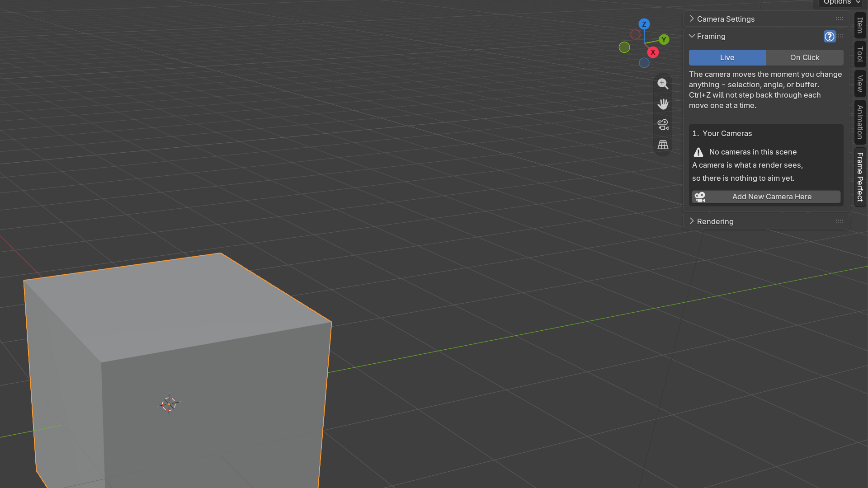
Task: Switch to the View sidebar tab
Action: click(x=860, y=84)
